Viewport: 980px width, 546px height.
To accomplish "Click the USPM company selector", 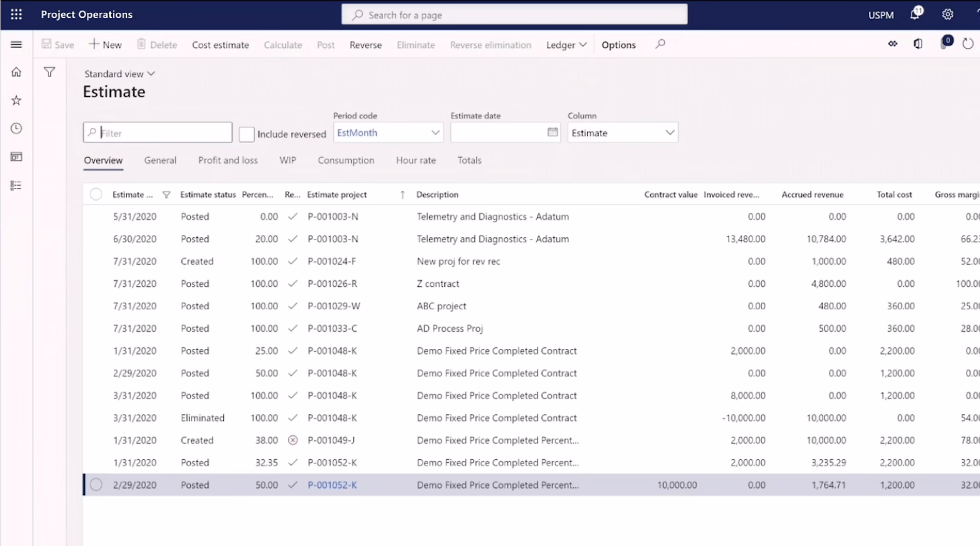I will click(x=881, y=15).
